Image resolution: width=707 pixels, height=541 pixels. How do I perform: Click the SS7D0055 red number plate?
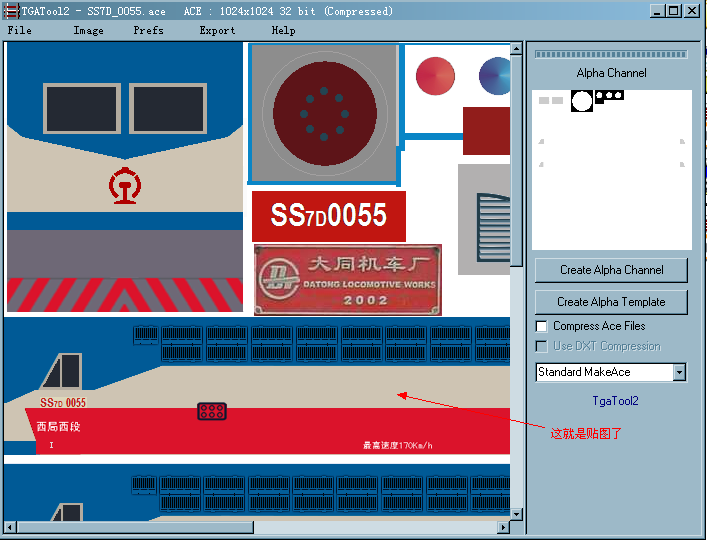pos(328,216)
